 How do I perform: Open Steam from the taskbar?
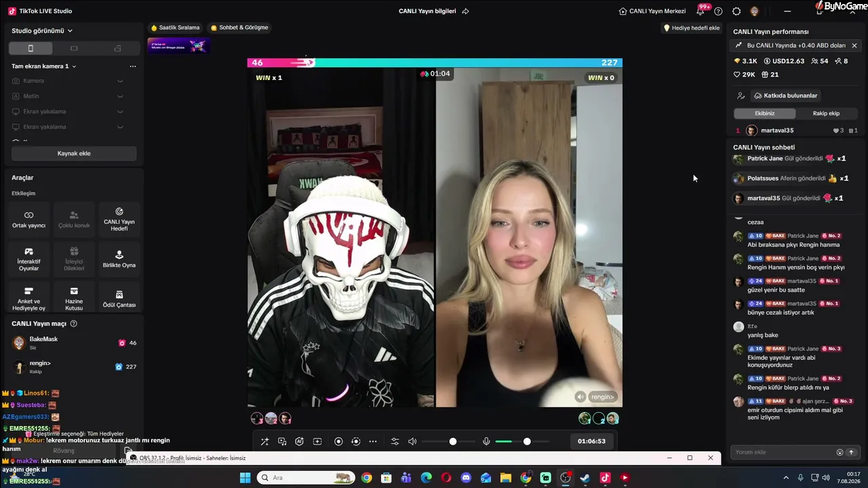[585, 478]
